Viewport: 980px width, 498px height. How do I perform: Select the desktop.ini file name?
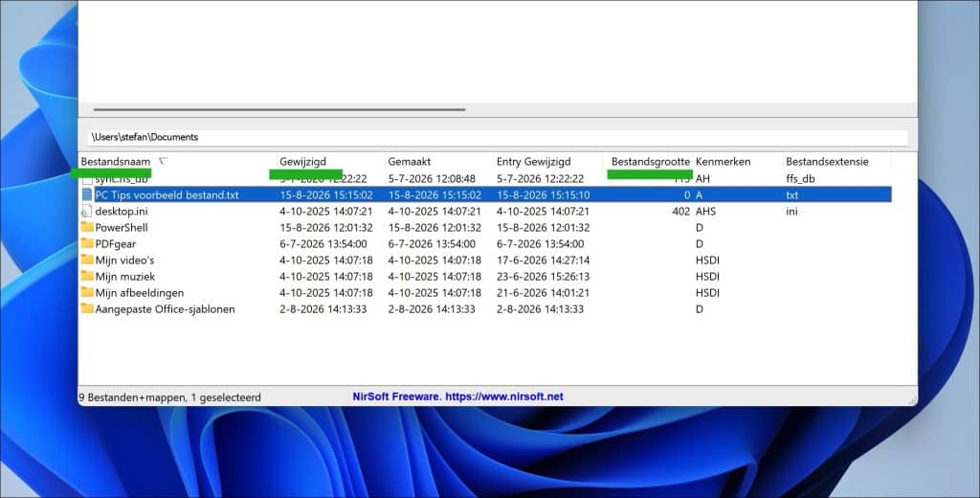[x=122, y=212]
